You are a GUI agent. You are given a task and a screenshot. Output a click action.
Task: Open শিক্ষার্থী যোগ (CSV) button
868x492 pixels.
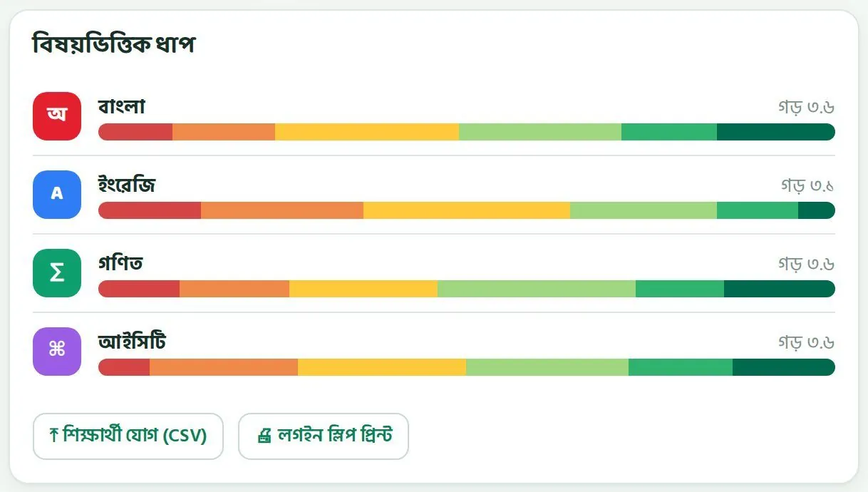click(128, 436)
